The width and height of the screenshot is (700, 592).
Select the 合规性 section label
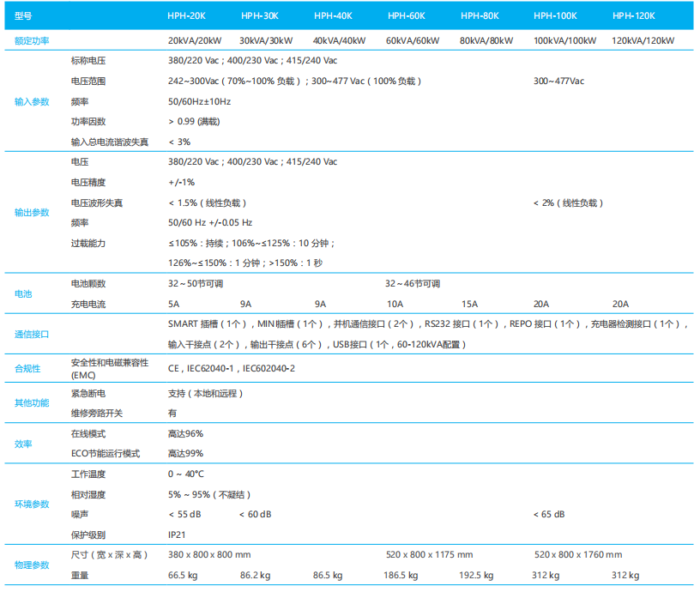pos(27,369)
